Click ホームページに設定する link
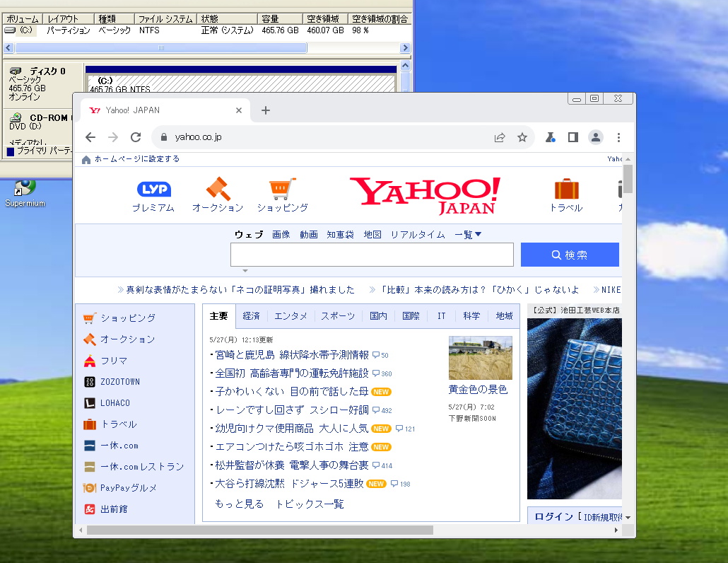This screenshot has width=728, height=563. pos(137,159)
